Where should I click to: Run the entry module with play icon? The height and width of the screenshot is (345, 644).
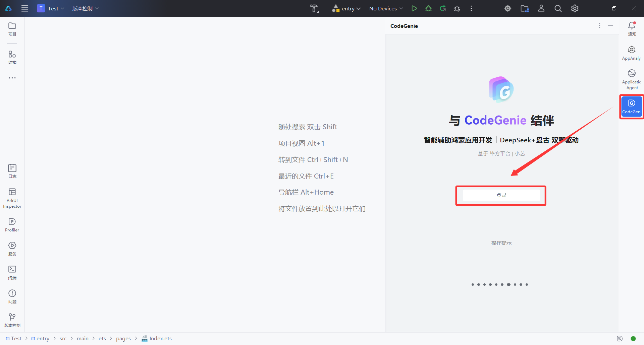pos(414,8)
